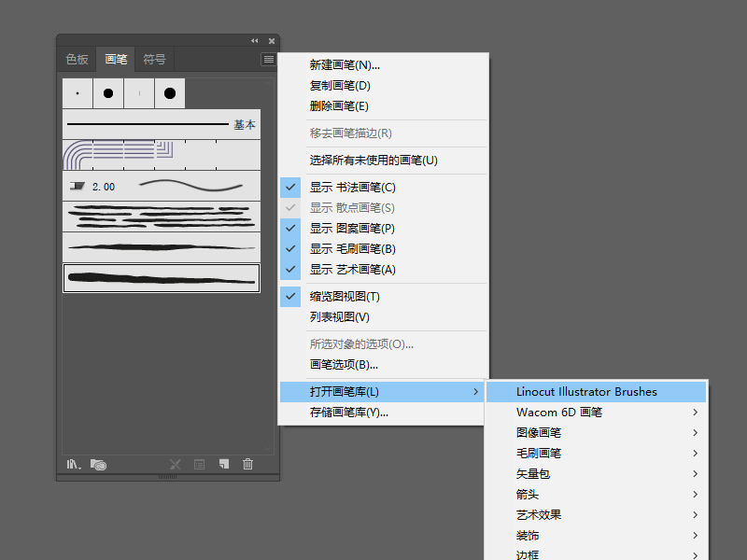Expand 矢量包 submenu
The width and height of the screenshot is (747, 560).
[596, 474]
